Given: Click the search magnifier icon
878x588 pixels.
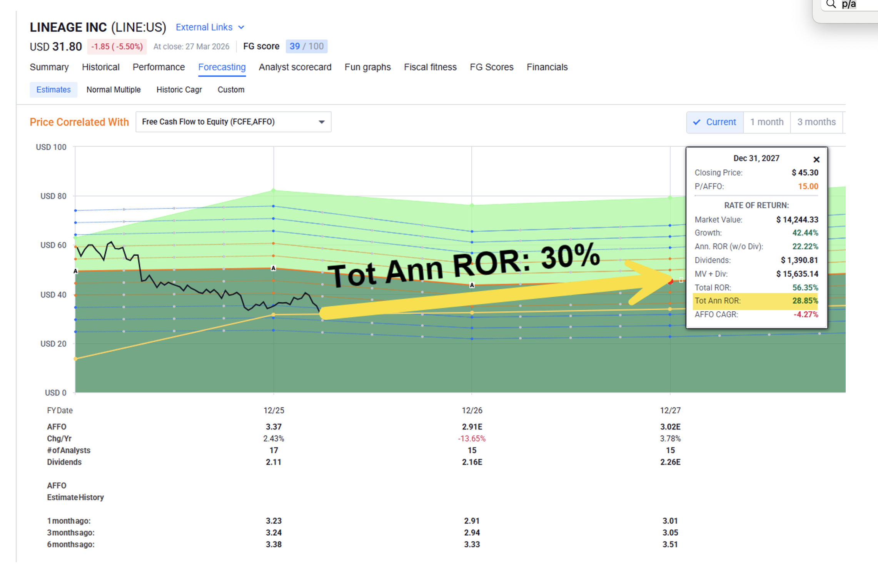Looking at the screenshot, I should tap(831, 4).
